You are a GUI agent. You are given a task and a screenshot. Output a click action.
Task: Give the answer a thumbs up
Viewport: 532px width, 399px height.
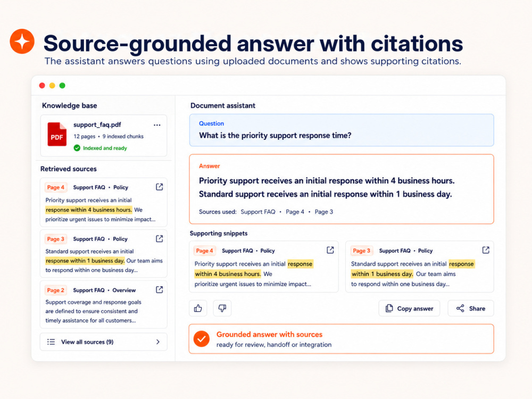(198, 309)
